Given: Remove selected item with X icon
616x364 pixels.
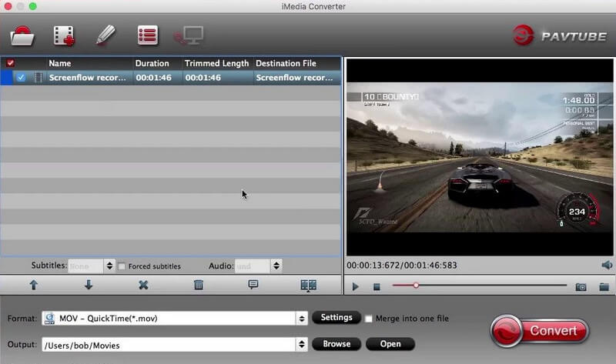Looking at the screenshot, I should point(143,285).
